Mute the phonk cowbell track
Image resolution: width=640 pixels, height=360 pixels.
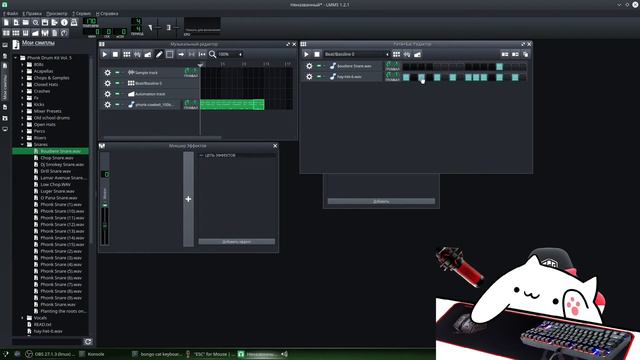tap(117, 104)
